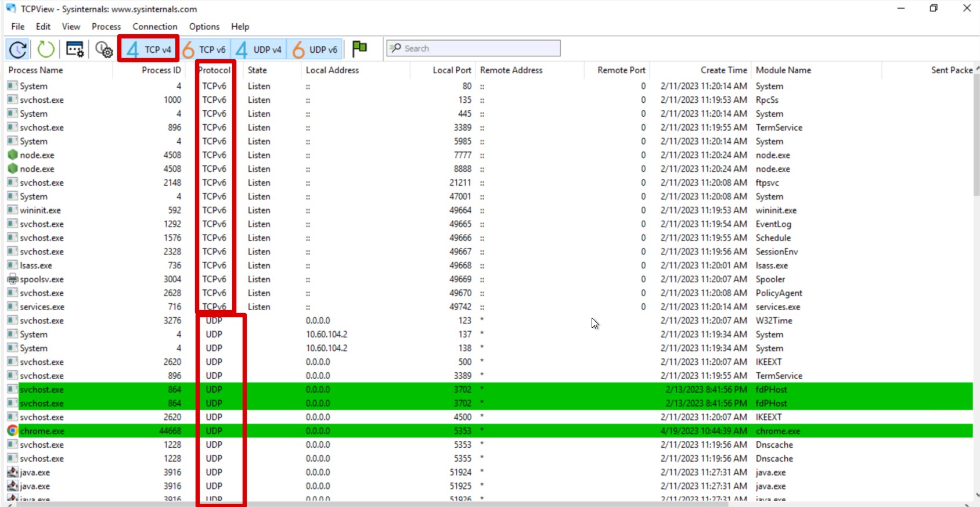Click process ID 44668 cell

(170, 431)
